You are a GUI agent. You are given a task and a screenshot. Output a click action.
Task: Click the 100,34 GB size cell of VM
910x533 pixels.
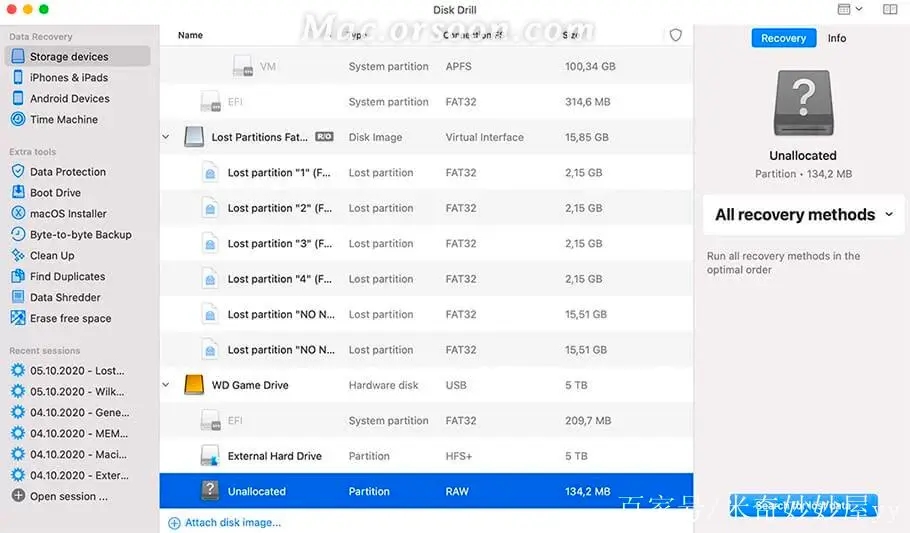coord(590,66)
